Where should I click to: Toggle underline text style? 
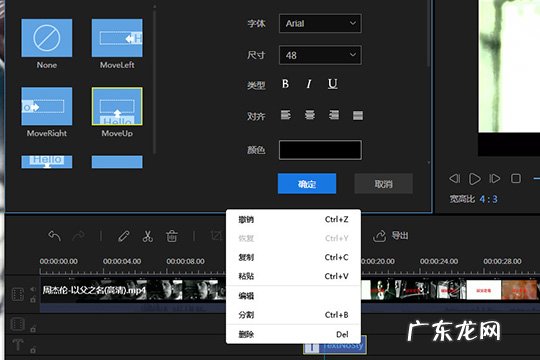pos(333,84)
